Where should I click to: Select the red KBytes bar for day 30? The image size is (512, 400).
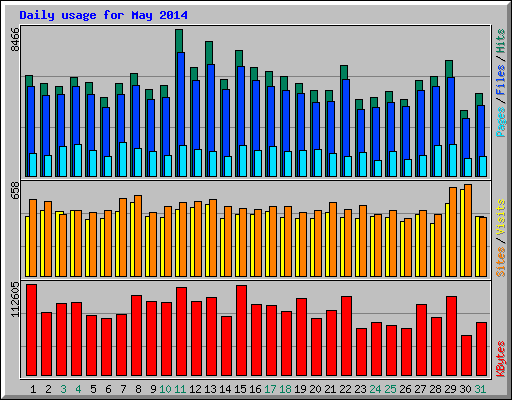coord(466,355)
